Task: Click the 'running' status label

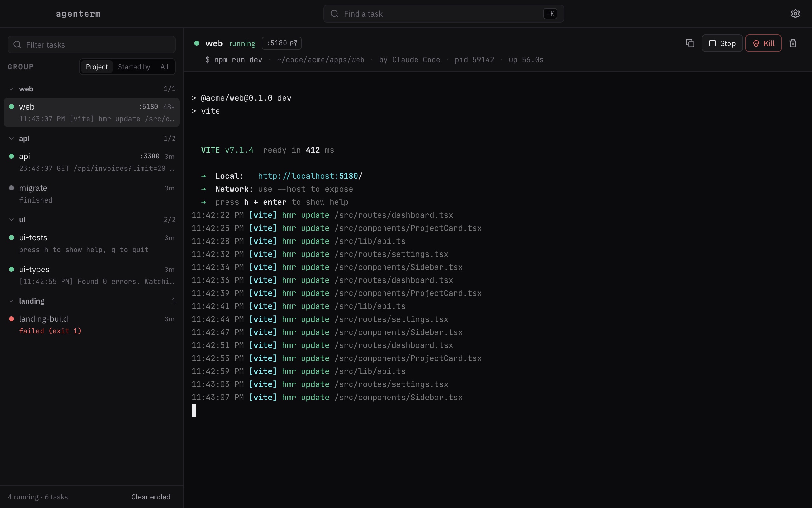Action: 242,43
